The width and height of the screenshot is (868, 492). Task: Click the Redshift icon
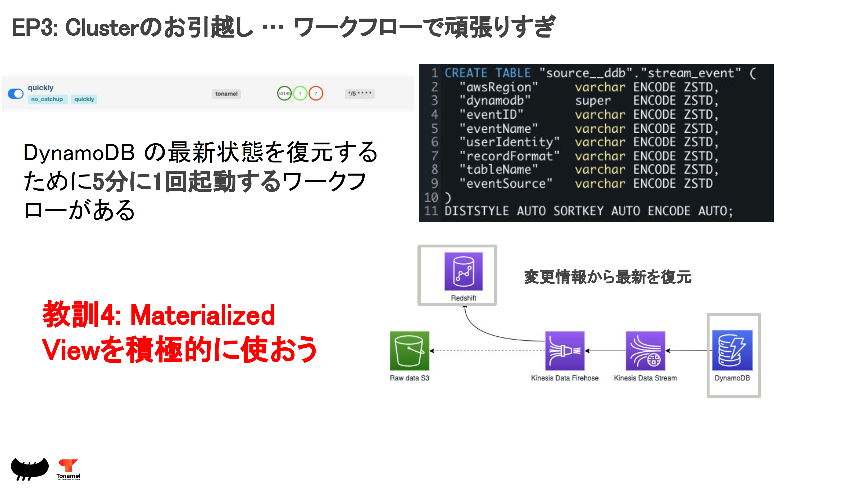tap(463, 271)
